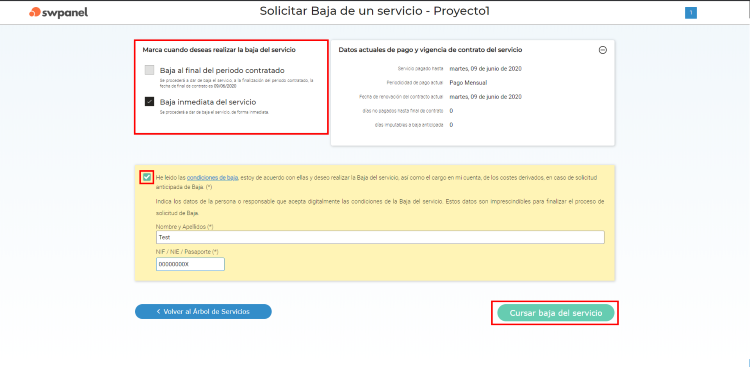
Task: Select the Pago Mensual value
Action: point(468,83)
